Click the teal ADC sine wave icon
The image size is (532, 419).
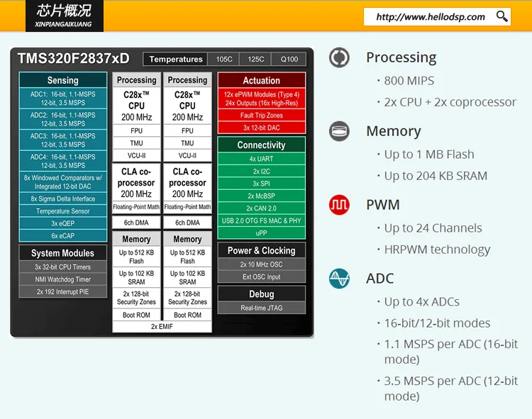point(339,279)
